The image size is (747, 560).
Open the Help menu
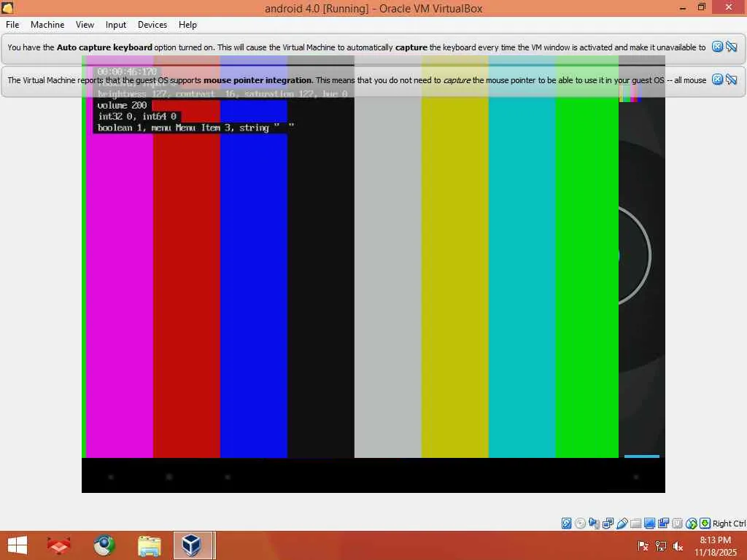[187, 25]
